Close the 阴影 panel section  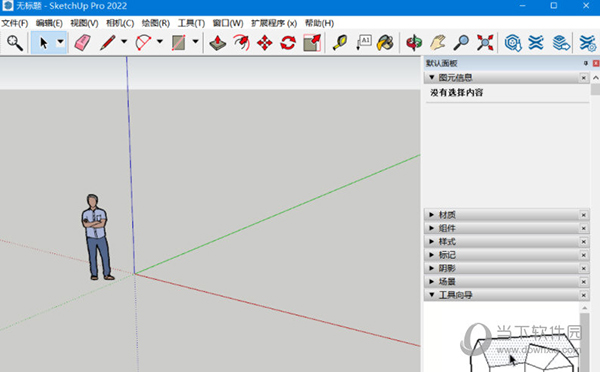(584, 269)
